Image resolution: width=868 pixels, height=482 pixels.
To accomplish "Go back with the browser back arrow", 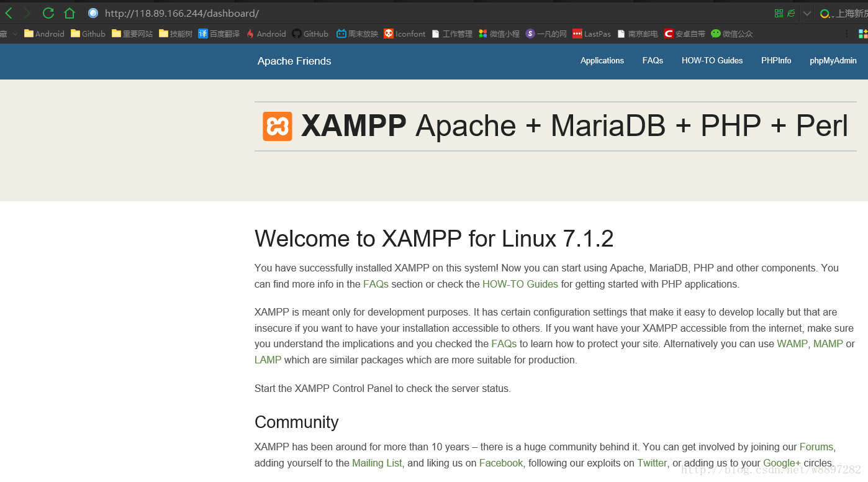I will click(x=9, y=13).
